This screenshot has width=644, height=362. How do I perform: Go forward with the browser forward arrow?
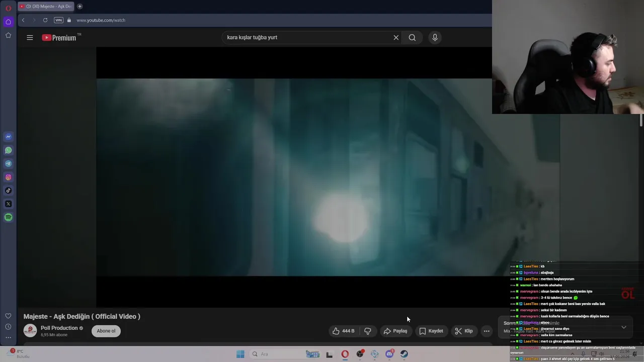pos(34,20)
